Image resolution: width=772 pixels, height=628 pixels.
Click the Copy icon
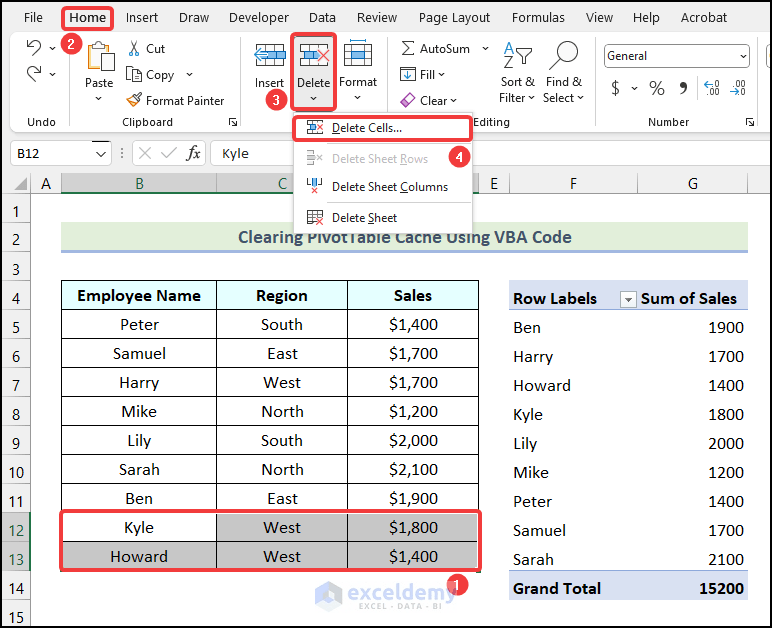pyautogui.click(x=134, y=74)
